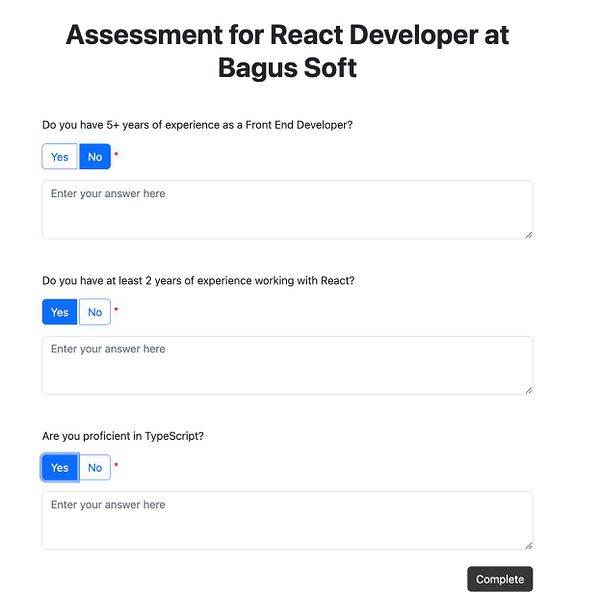
Task: Click 'Are you proficient in TypeScript?' text
Action: click(x=123, y=436)
